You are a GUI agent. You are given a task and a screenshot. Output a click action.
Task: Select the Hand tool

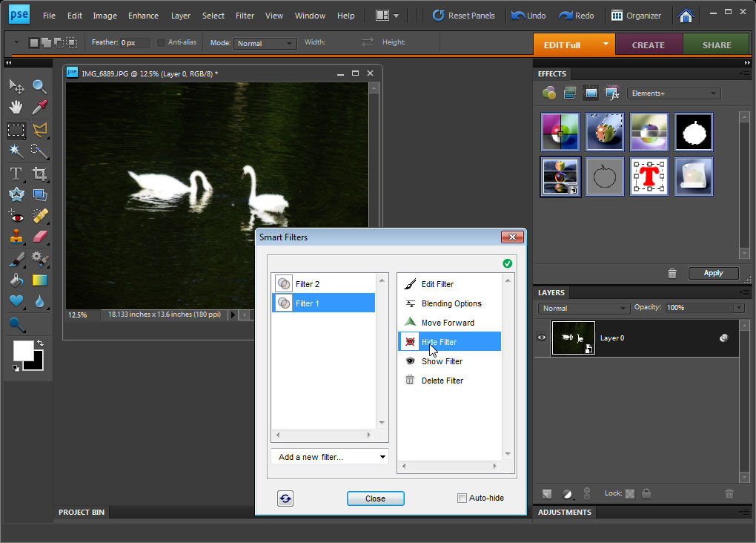pos(16,107)
